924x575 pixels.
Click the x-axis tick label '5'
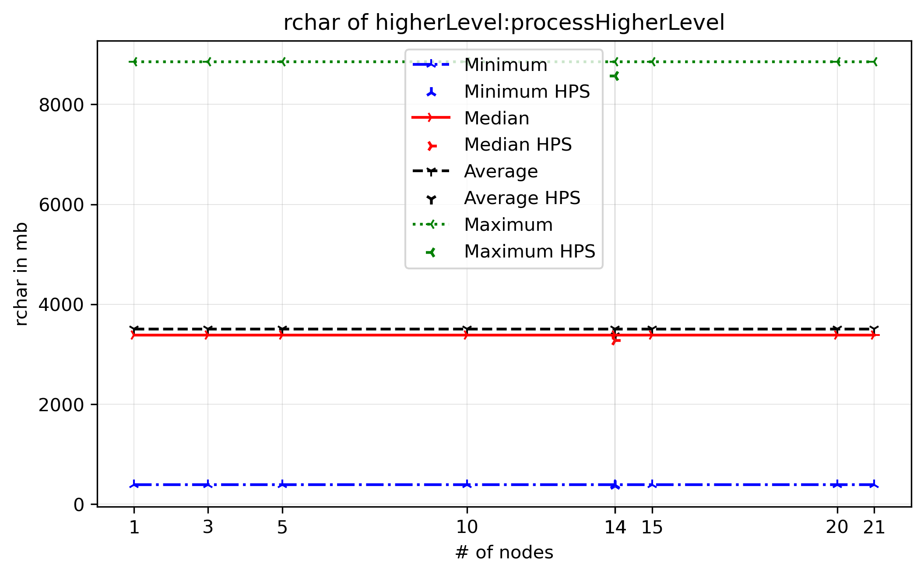[282, 527]
